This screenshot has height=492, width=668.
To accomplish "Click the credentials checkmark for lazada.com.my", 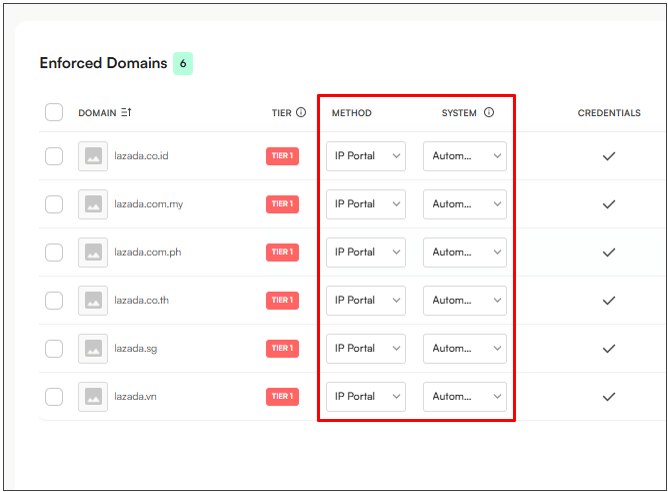I will [609, 204].
